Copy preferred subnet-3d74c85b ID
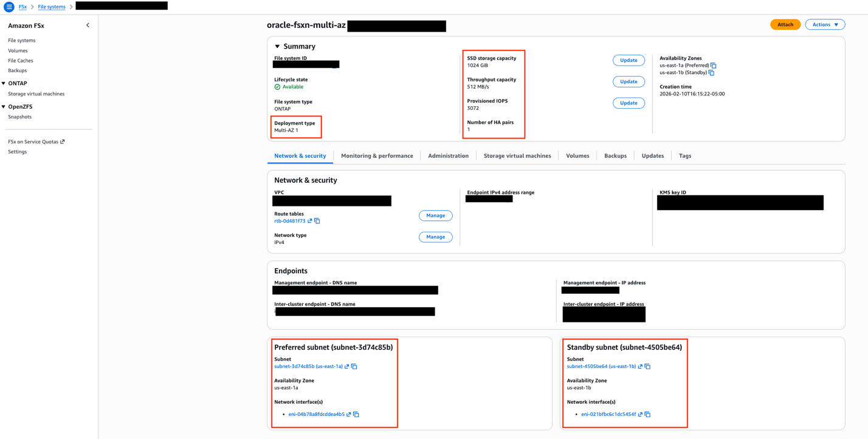Viewport: 868px width, 439px height. point(354,367)
